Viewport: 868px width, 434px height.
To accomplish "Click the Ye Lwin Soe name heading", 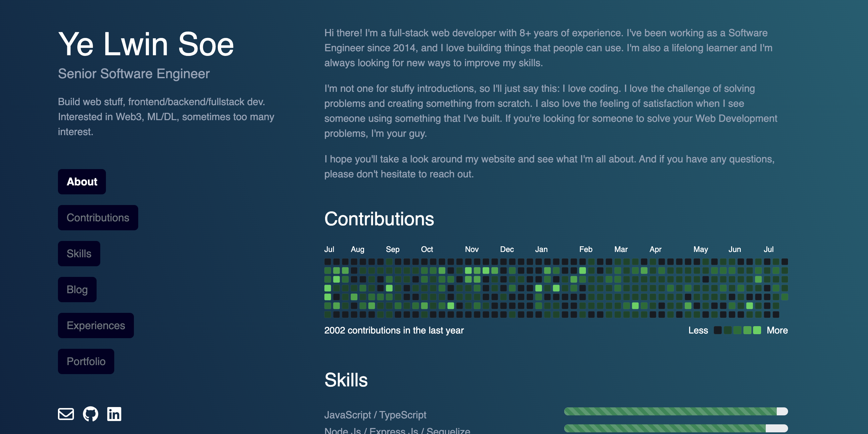I will click(146, 44).
